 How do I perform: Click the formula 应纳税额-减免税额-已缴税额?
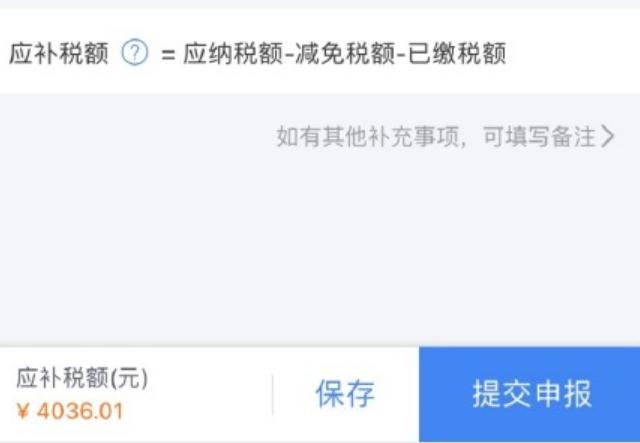(x=344, y=53)
